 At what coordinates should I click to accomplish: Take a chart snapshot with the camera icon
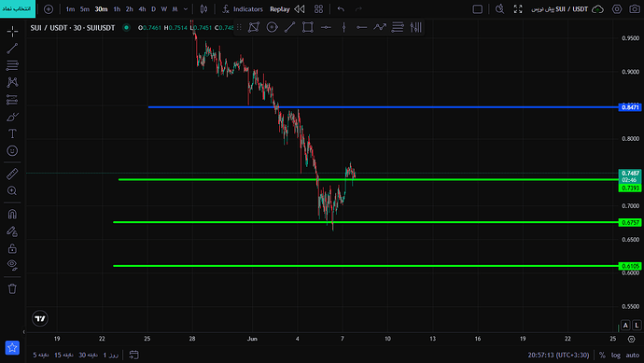coord(635,9)
